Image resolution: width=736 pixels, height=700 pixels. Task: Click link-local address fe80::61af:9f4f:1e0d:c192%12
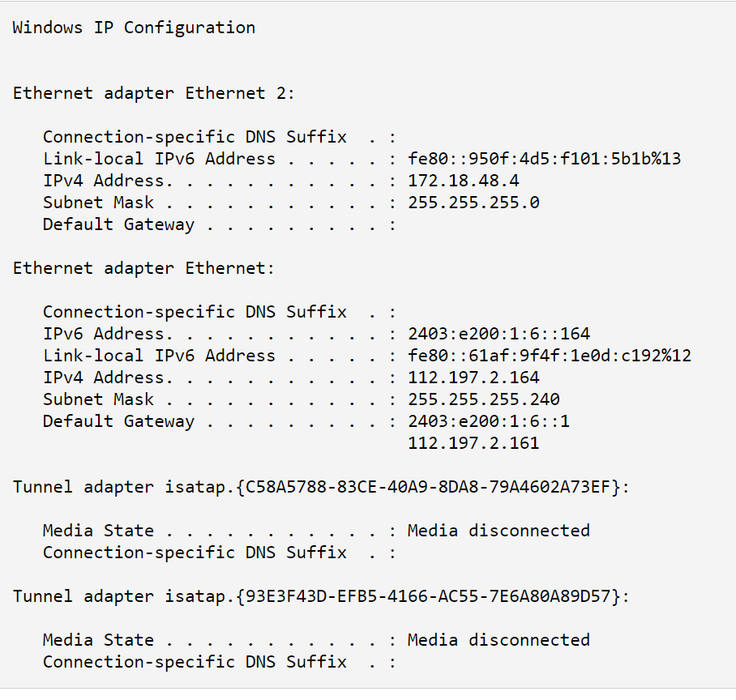(x=549, y=356)
